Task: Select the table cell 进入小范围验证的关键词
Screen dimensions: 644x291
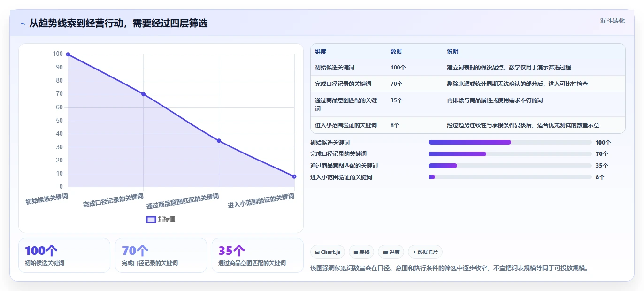Action: (x=346, y=125)
